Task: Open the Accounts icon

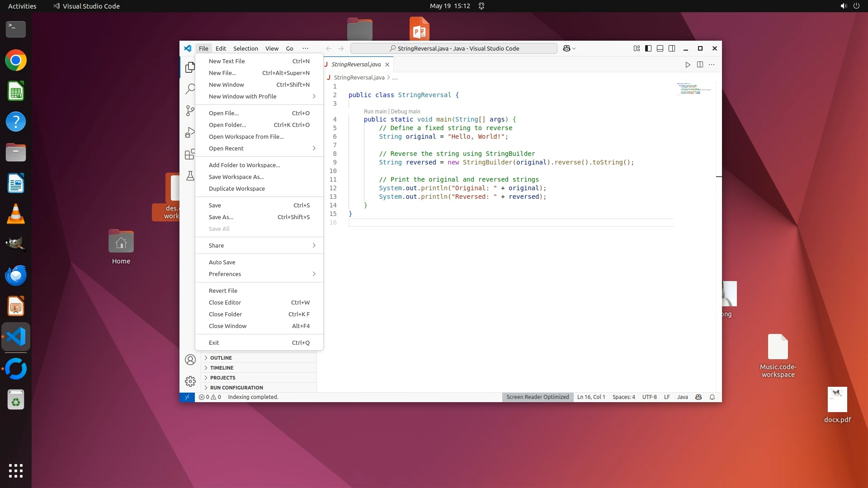Action: click(190, 360)
